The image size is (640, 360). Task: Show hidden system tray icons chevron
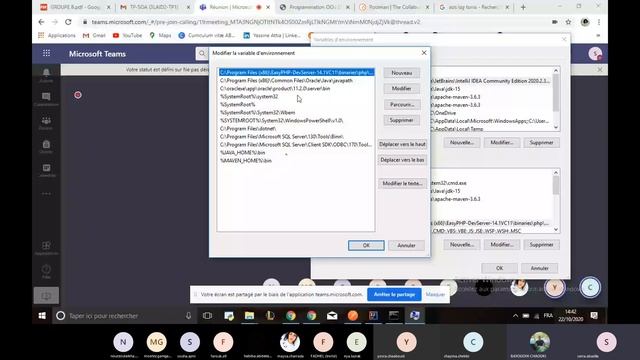coord(516,316)
